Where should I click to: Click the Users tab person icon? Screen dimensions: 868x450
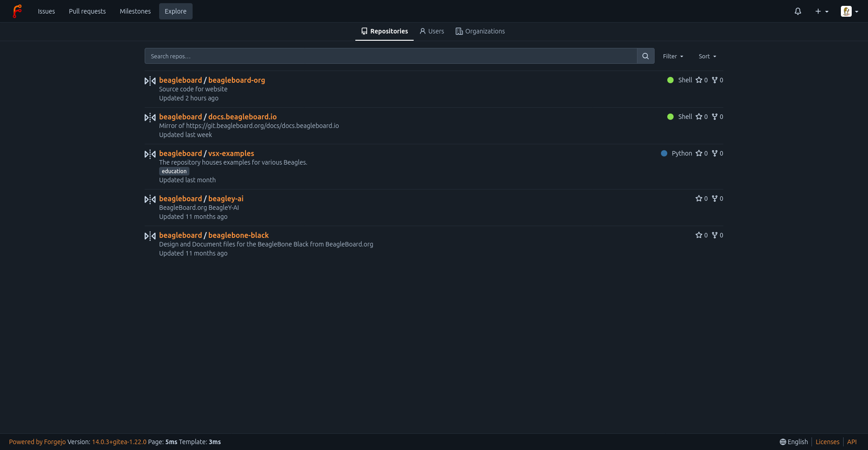[x=423, y=31]
